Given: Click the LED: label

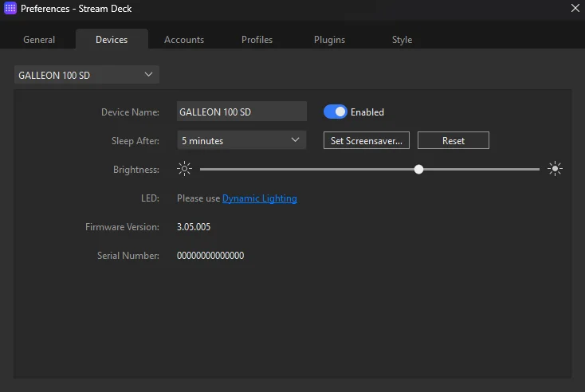Looking at the screenshot, I should (x=150, y=198).
